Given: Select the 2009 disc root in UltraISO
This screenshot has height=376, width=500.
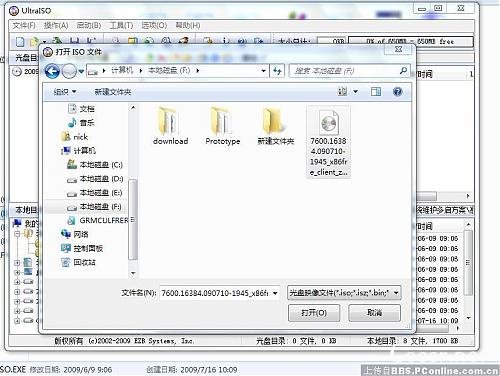Looking at the screenshot, I should (25, 71).
